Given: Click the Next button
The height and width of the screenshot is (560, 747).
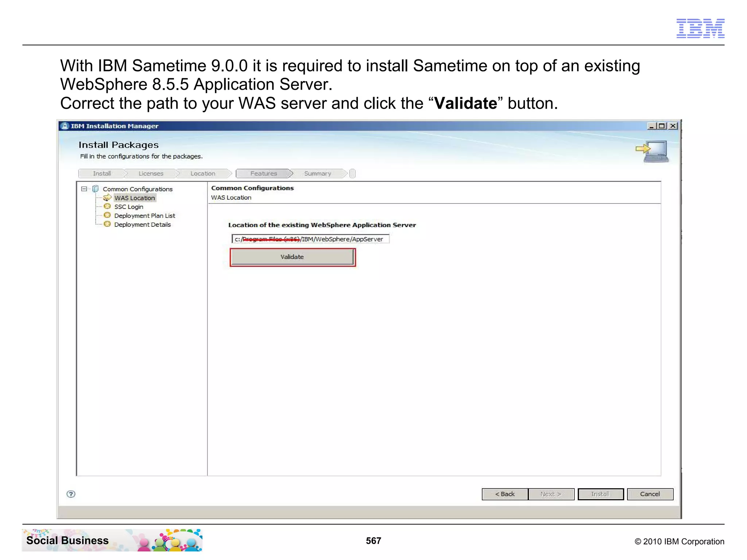Looking at the screenshot, I should (x=551, y=494).
